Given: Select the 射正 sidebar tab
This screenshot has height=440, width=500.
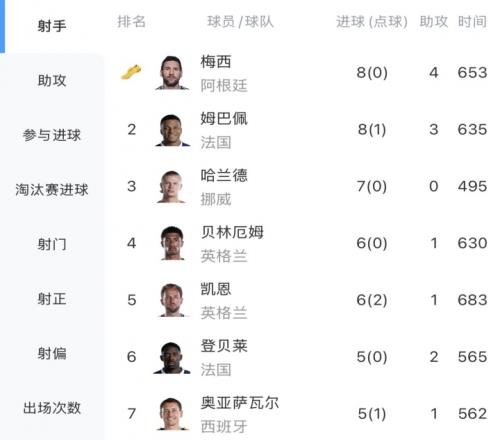Looking at the screenshot, I should pyautogui.click(x=52, y=299).
